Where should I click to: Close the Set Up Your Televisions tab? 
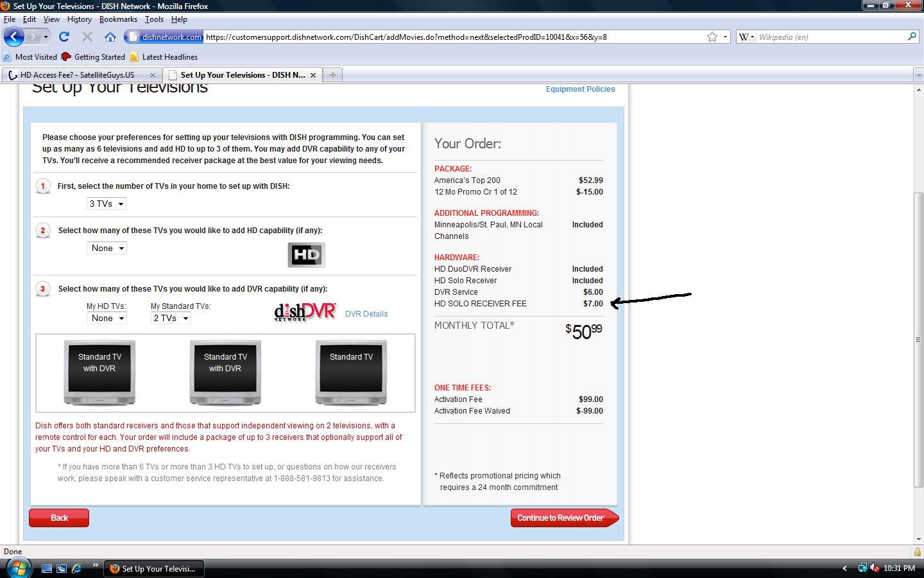(x=313, y=75)
